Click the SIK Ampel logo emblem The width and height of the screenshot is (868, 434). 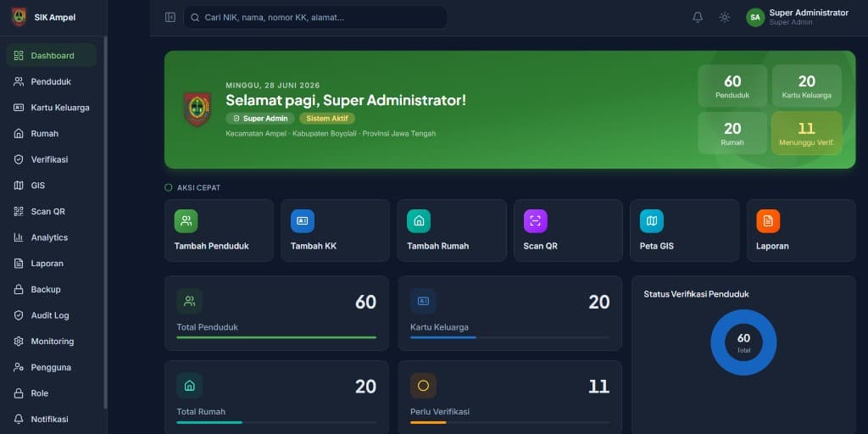click(x=19, y=17)
